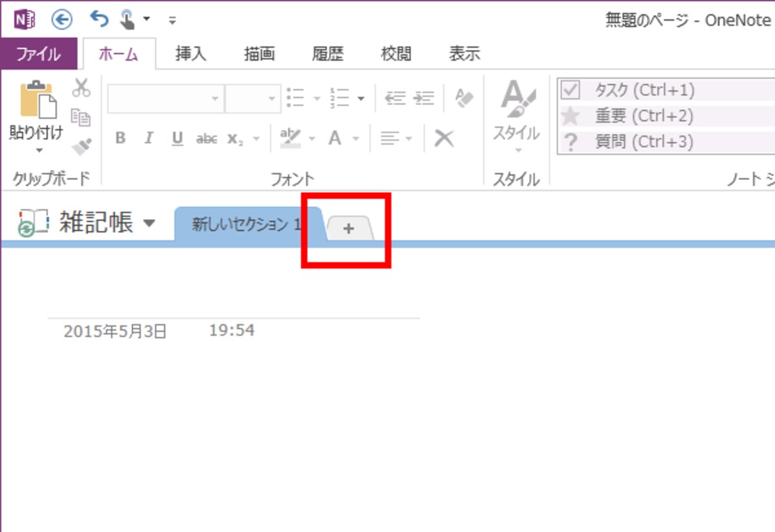Open the font size combo box
Screen dimensions: 775x532
point(253,99)
